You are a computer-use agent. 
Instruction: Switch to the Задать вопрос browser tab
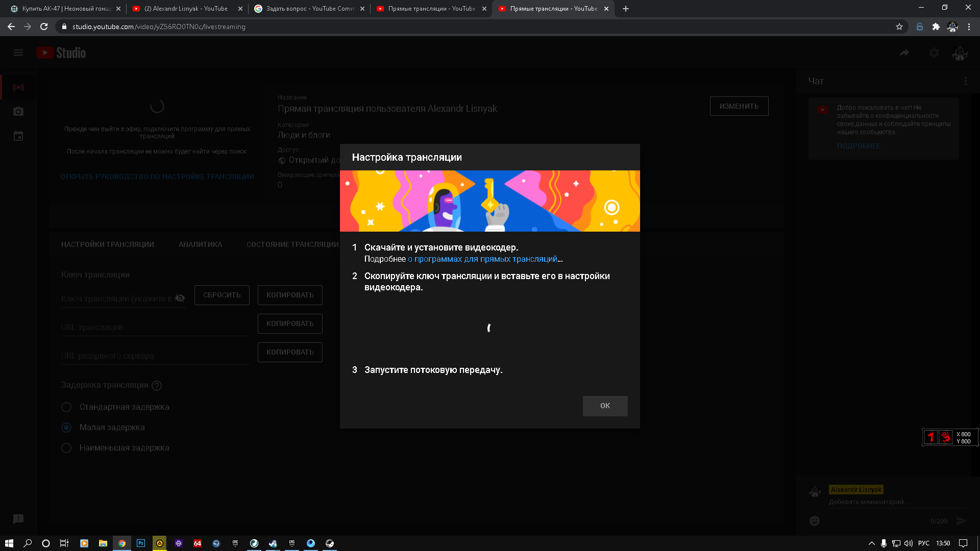point(309,9)
